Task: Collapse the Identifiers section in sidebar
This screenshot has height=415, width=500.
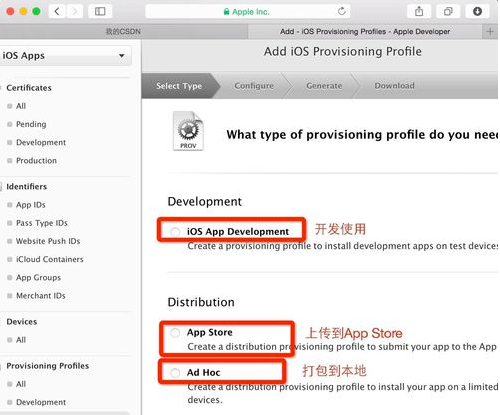Action: click(27, 186)
